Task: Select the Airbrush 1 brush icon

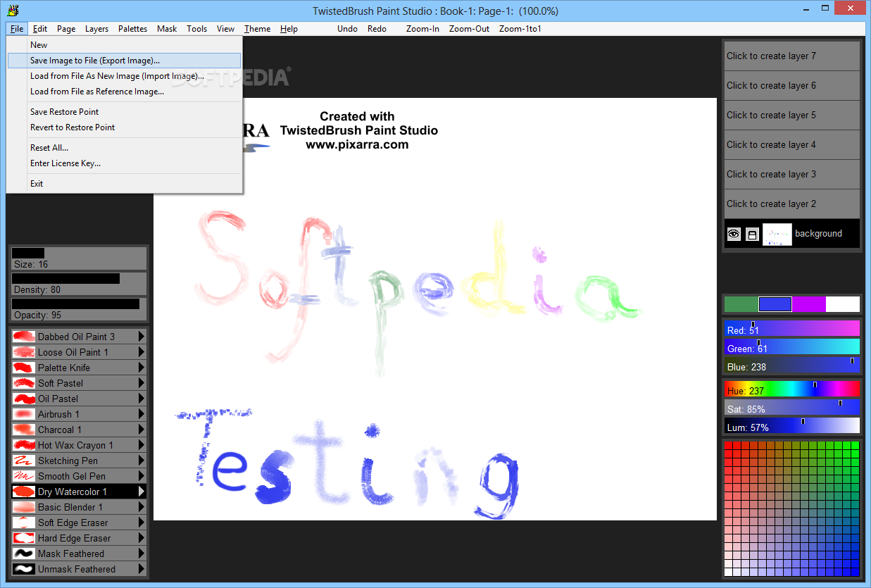Action: 24,414
